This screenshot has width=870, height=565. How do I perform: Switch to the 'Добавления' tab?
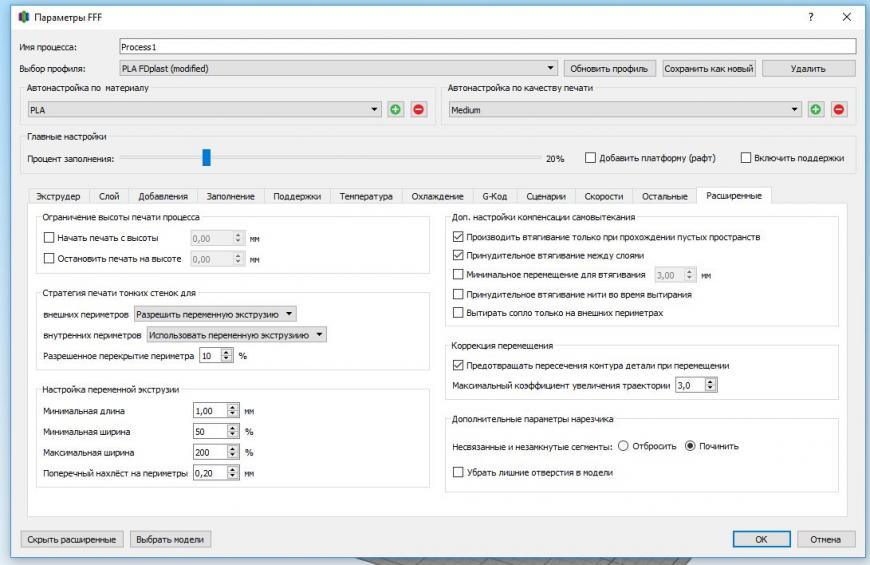[x=163, y=196]
